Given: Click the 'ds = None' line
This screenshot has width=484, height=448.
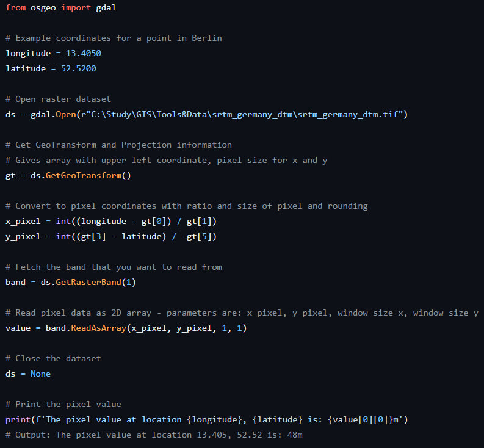Looking at the screenshot, I should tap(28, 374).
